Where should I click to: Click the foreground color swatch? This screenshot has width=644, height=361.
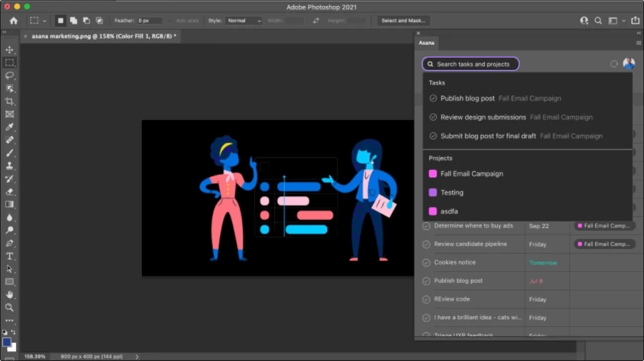coord(7,342)
